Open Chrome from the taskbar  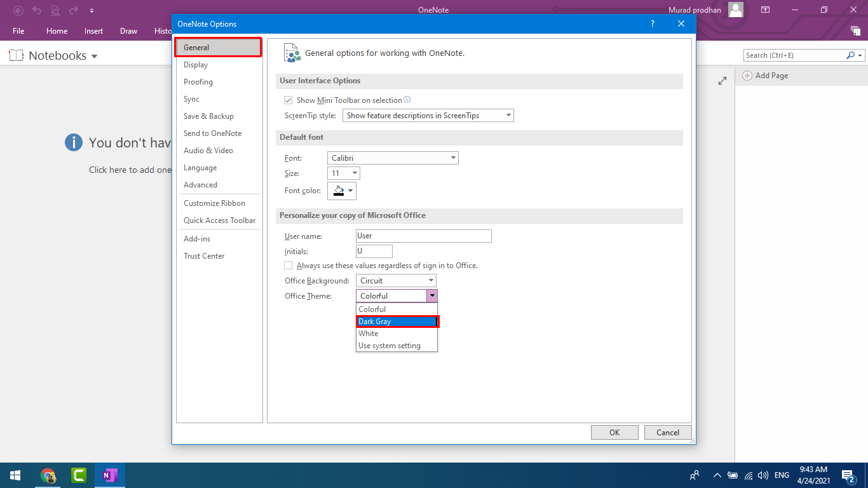tap(48, 475)
